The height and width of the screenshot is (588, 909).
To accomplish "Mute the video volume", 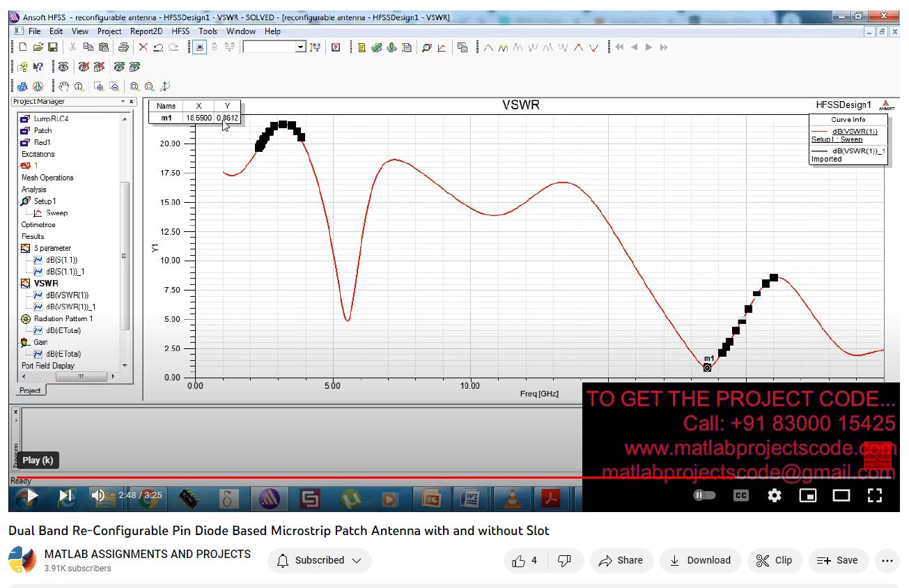I will point(98,495).
